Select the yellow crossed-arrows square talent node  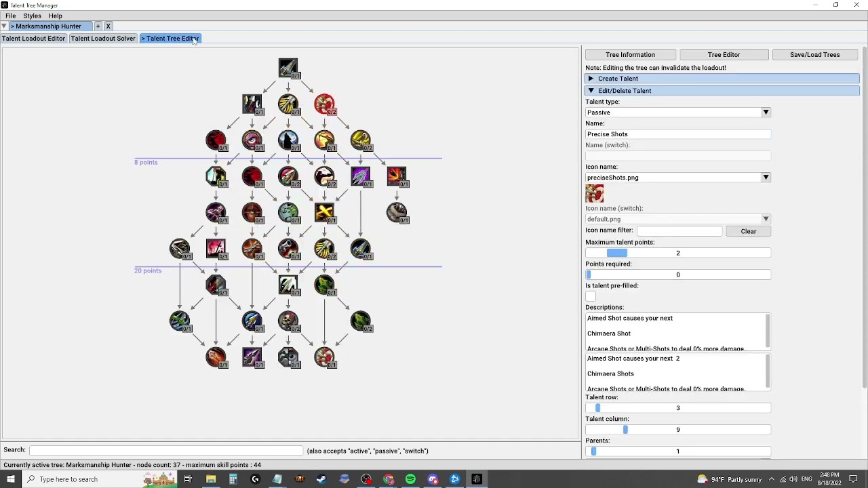325,213
